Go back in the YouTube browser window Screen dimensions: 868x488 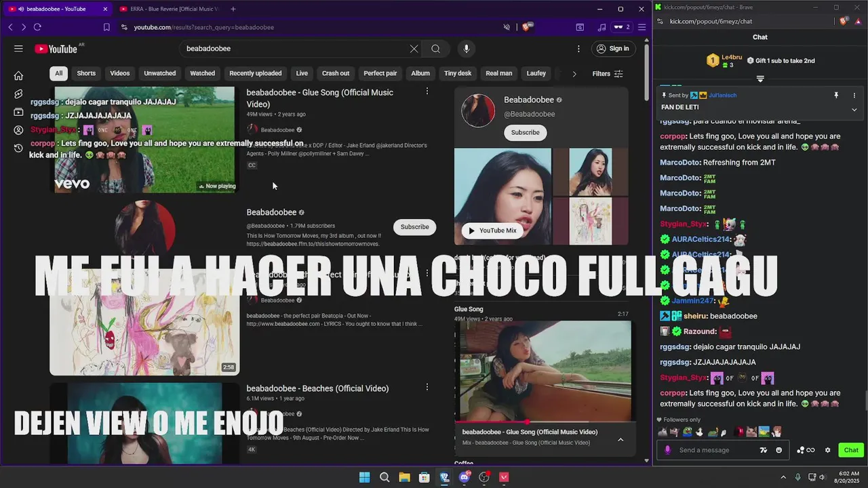click(10, 27)
